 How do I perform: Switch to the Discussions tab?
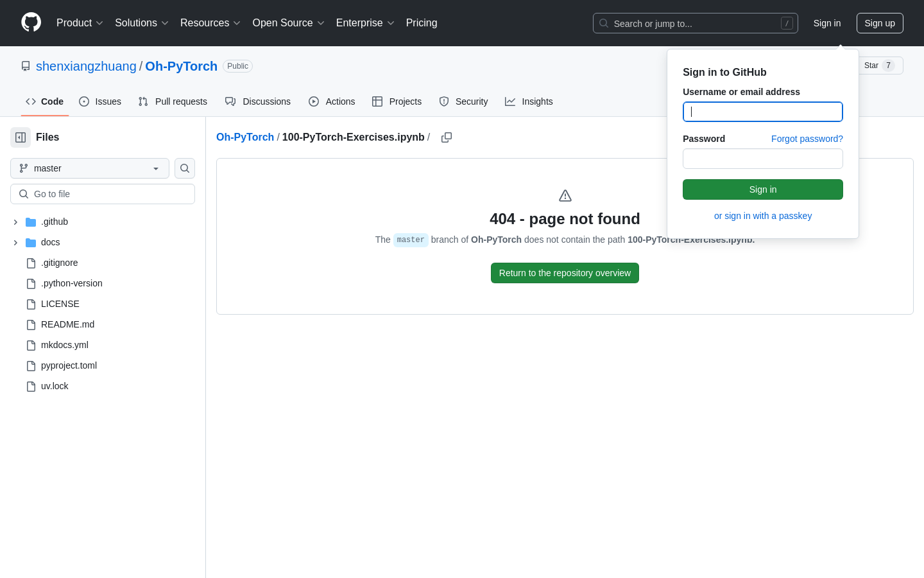[x=258, y=101]
